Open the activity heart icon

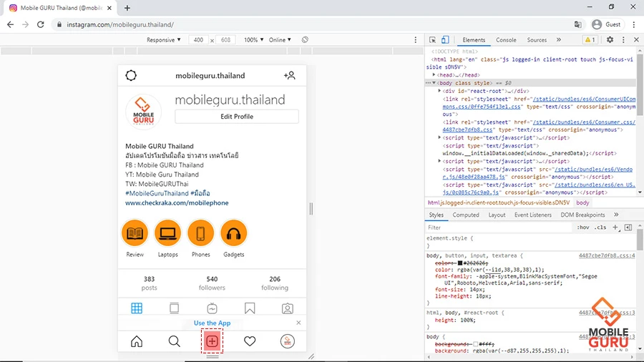pos(250,341)
